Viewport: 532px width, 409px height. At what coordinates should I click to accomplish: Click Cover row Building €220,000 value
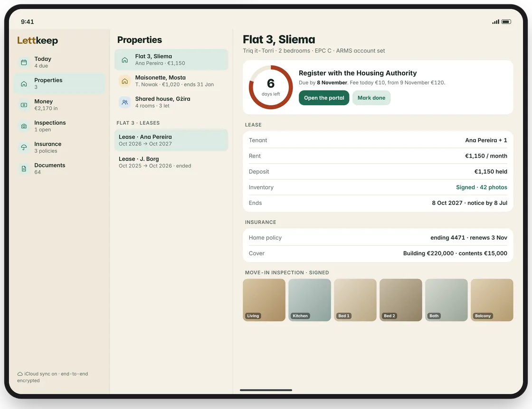click(x=455, y=253)
